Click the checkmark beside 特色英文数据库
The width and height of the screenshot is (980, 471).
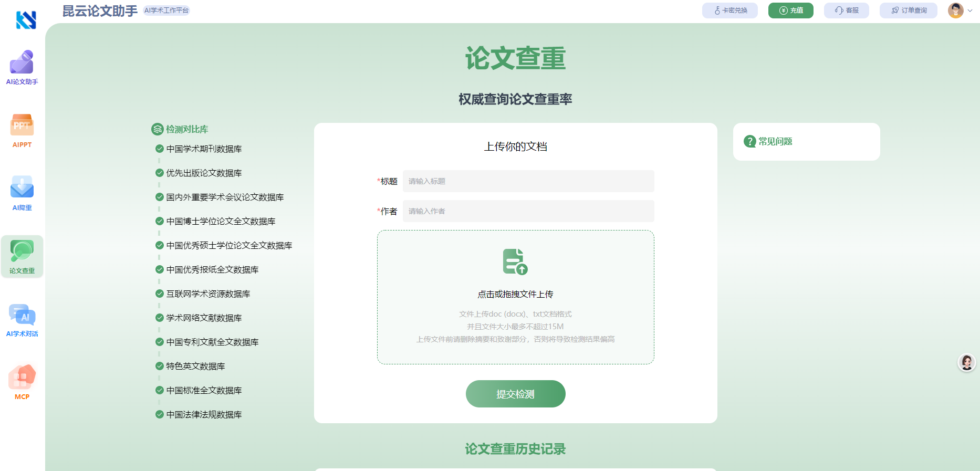click(x=160, y=366)
